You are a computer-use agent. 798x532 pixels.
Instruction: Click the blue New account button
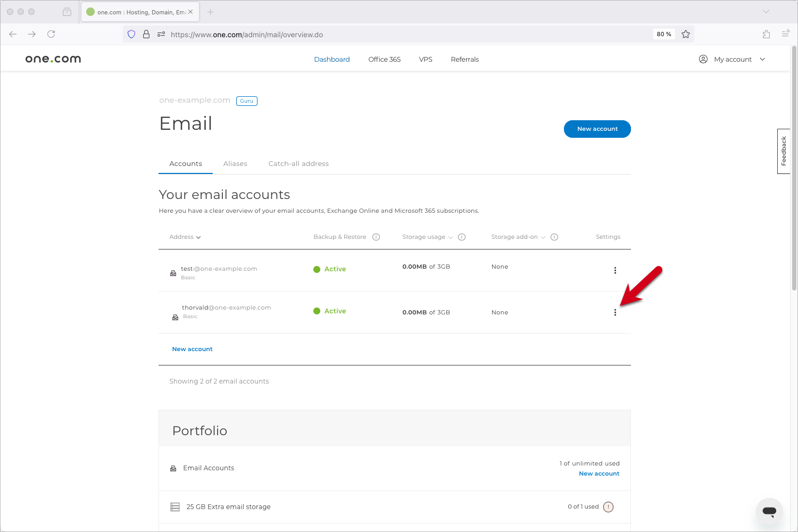tap(597, 129)
